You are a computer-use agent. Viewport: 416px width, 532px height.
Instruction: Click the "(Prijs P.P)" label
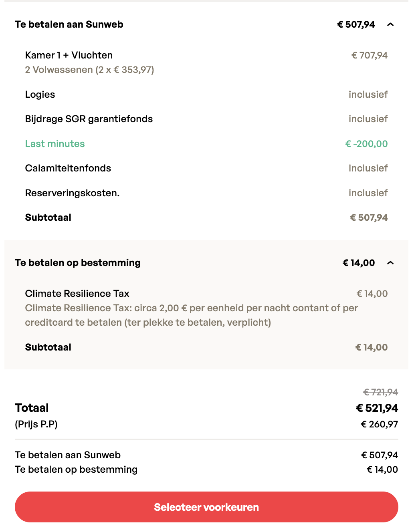[36, 424]
